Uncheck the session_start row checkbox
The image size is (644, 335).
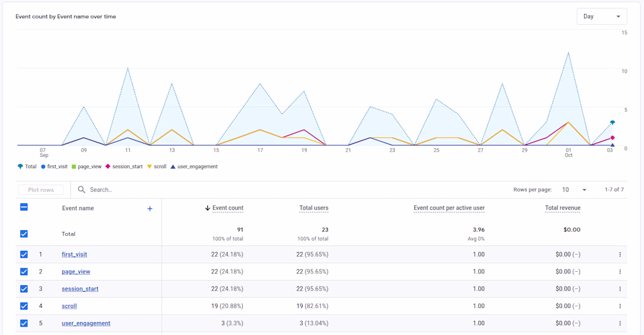[x=24, y=289]
